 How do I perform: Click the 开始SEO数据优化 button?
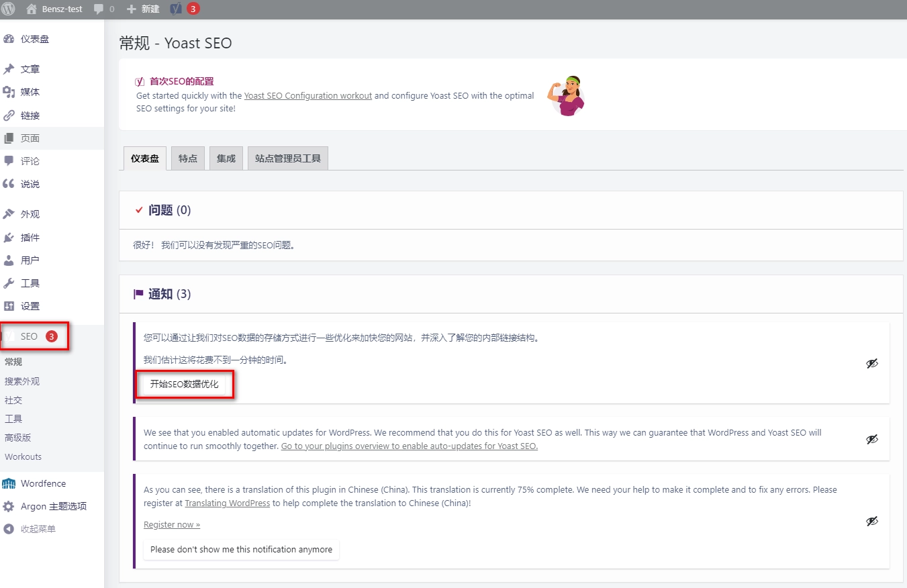tap(185, 385)
